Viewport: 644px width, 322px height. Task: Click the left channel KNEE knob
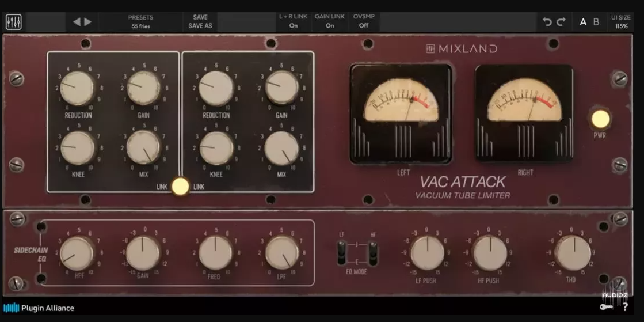[x=77, y=148]
